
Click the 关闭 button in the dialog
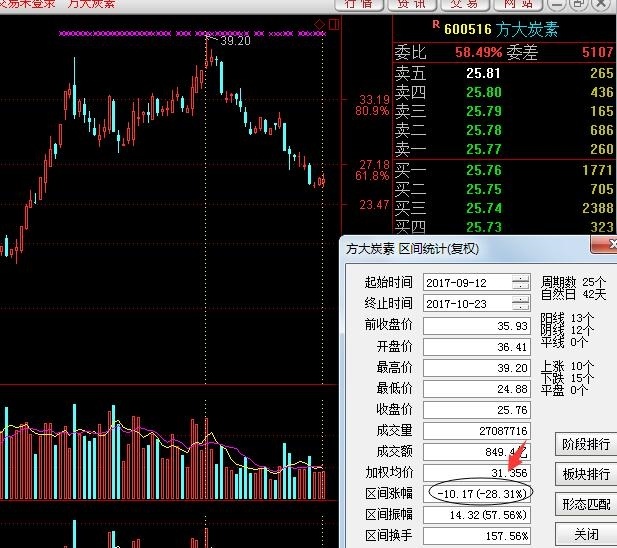click(586, 534)
